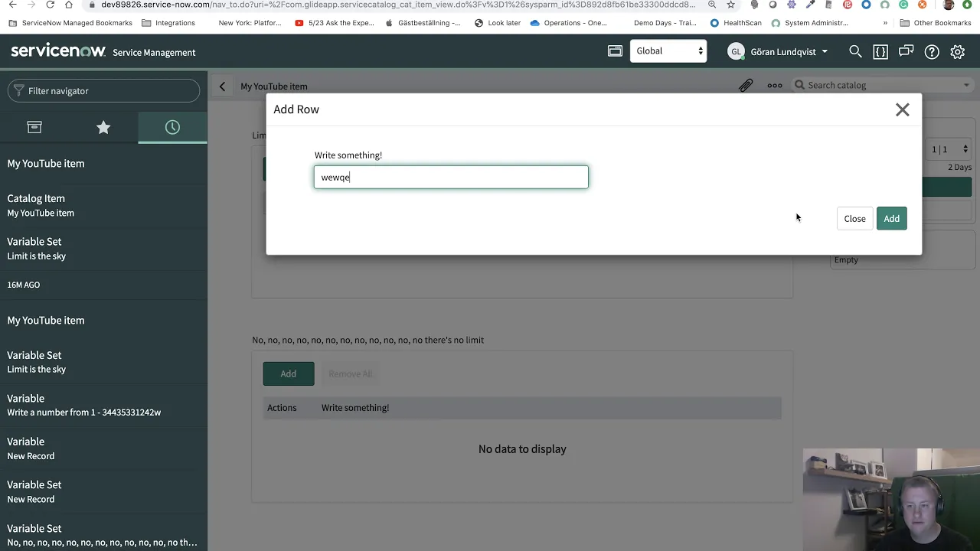The image size is (980, 551).
Task: Go back using the left chevron arrow
Action: pos(222,86)
